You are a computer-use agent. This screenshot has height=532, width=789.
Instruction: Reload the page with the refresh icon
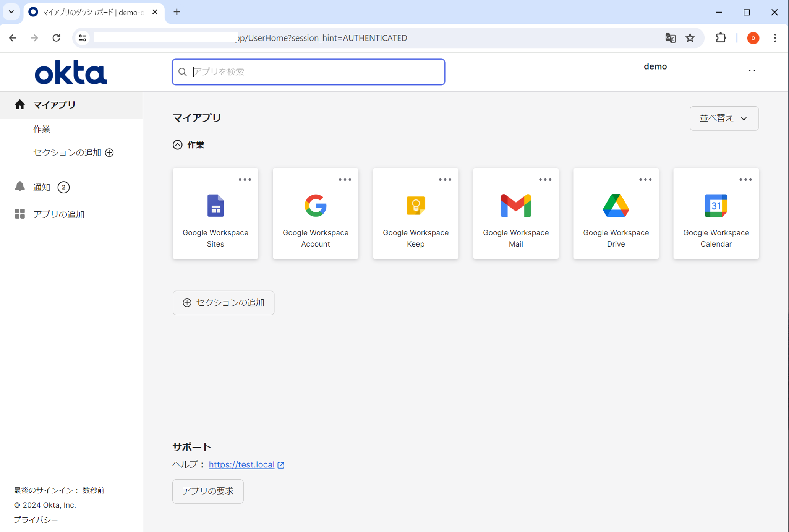57,38
